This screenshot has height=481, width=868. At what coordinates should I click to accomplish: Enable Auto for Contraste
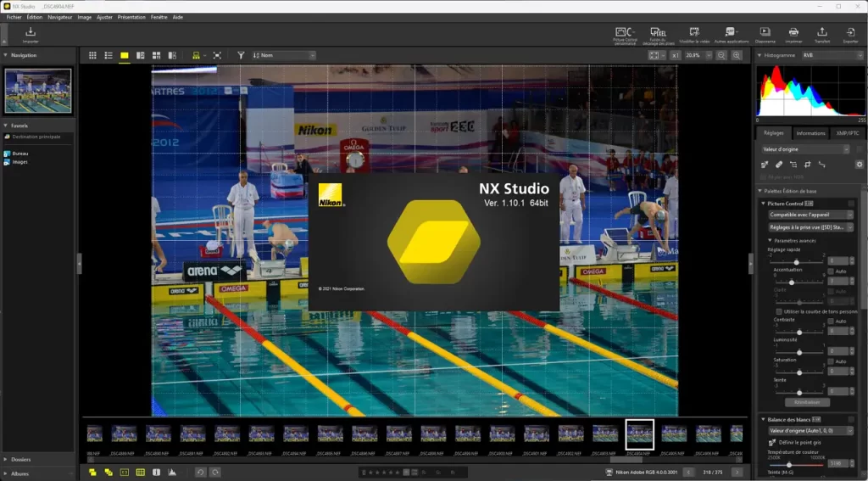point(831,322)
